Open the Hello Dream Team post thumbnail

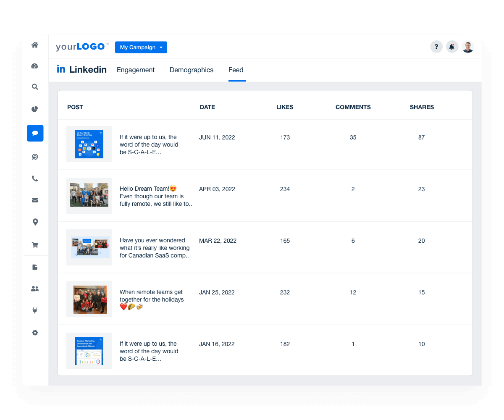[x=89, y=196]
